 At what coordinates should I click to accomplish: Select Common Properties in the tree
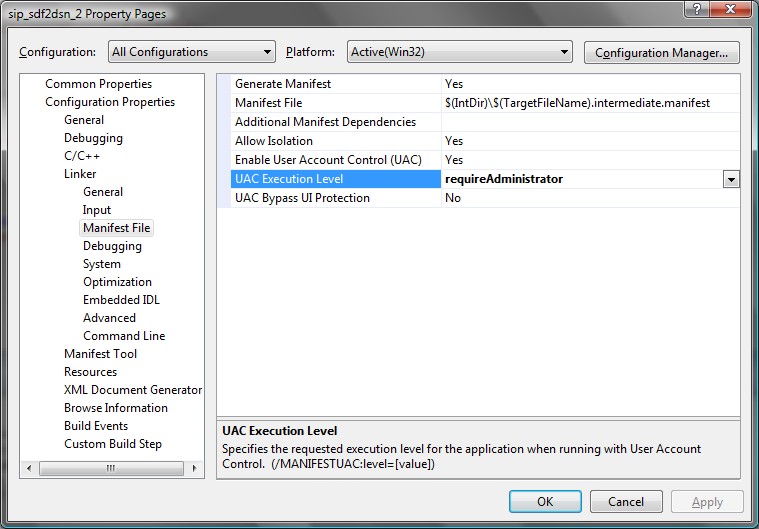98,84
